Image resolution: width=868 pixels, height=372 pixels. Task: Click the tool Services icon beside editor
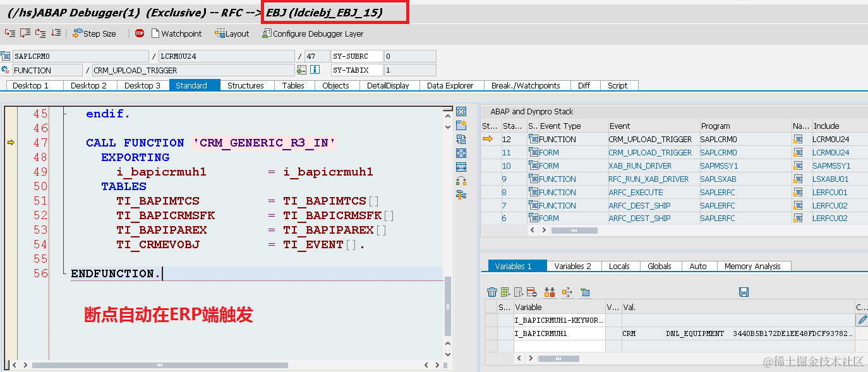click(x=461, y=195)
